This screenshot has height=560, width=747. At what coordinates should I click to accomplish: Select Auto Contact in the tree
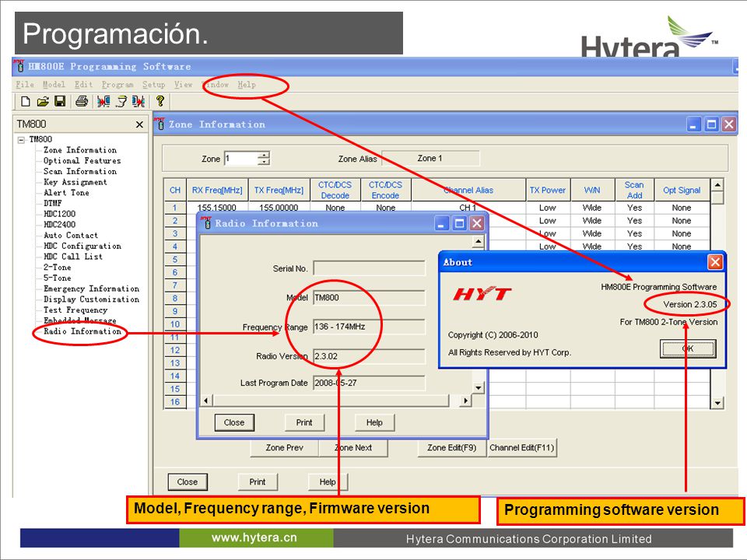click(71, 235)
